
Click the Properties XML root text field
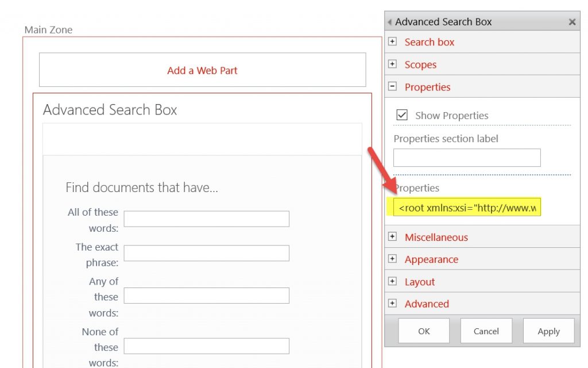coord(467,207)
